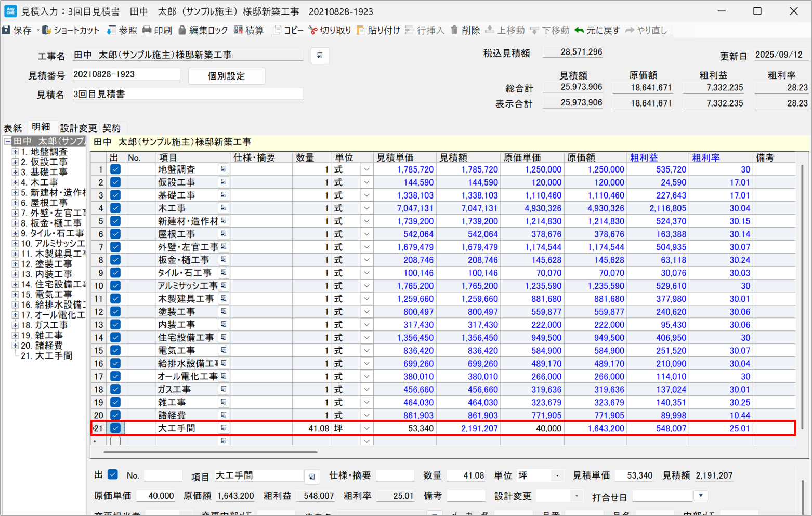Switch to the 設計変更 tab
This screenshot has width=812, height=516.
point(78,128)
